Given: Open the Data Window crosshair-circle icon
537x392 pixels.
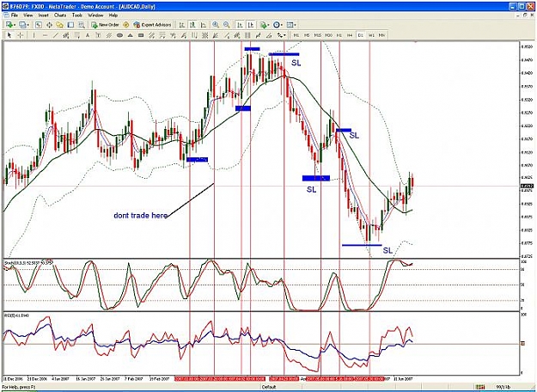Looking at the screenshot, I should (x=49, y=25).
